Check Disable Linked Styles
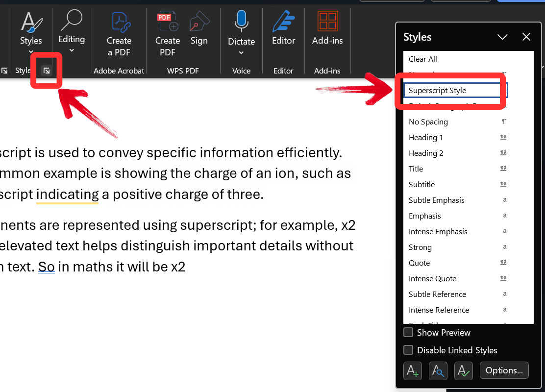545x392 pixels. click(408, 350)
